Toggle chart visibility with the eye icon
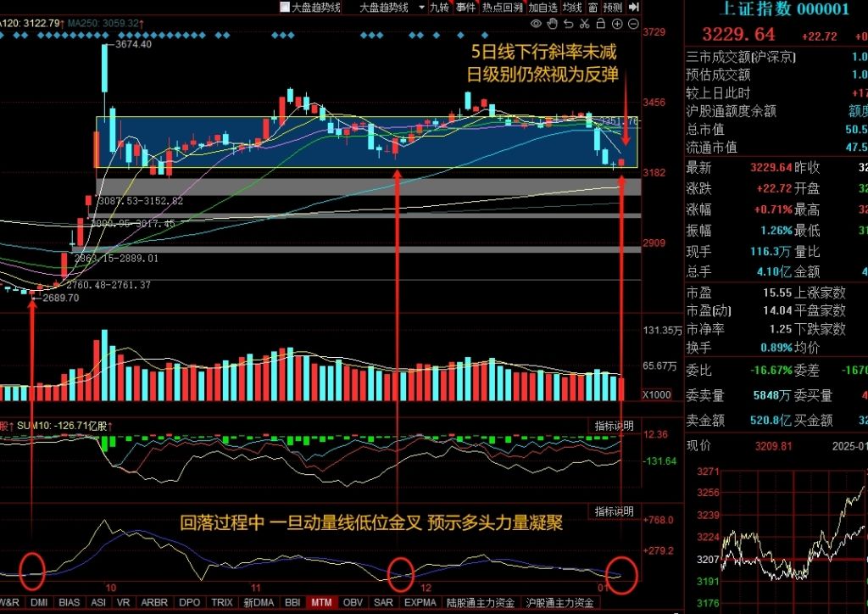Screen dimensions: 868x614 (536, 24)
